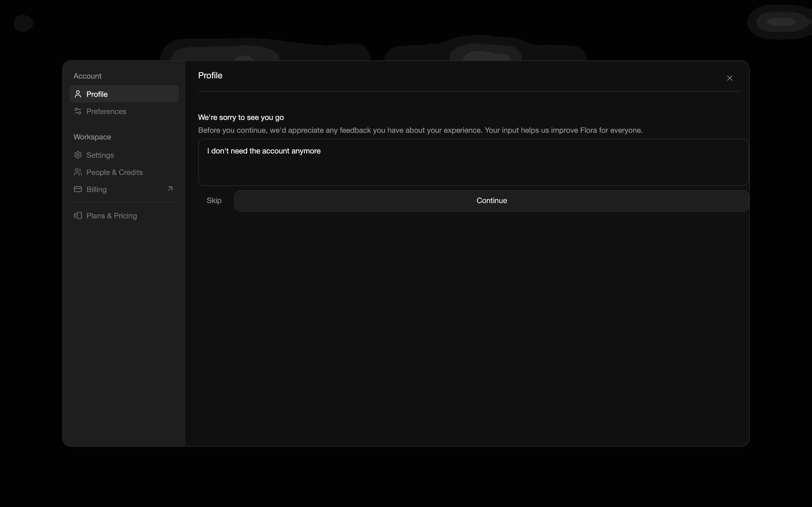Click the typed text "I don't need the account anymore"
Screen dimensions: 812x507
pyautogui.click(x=264, y=151)
